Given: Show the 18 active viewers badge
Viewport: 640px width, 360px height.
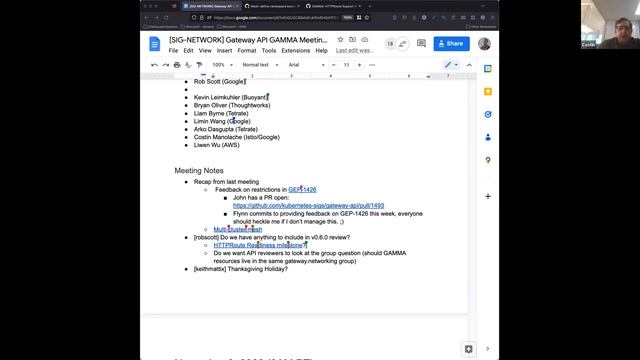Looking at the screenshot, I should [x=390, y=44].
